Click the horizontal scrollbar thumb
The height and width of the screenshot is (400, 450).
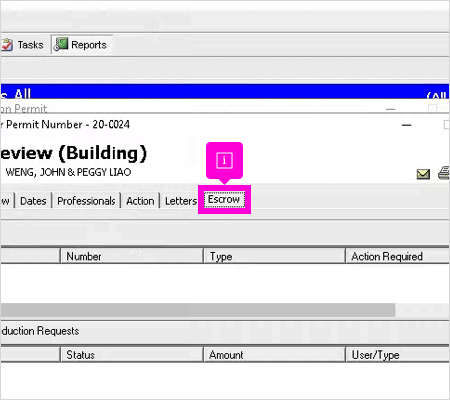198,310
